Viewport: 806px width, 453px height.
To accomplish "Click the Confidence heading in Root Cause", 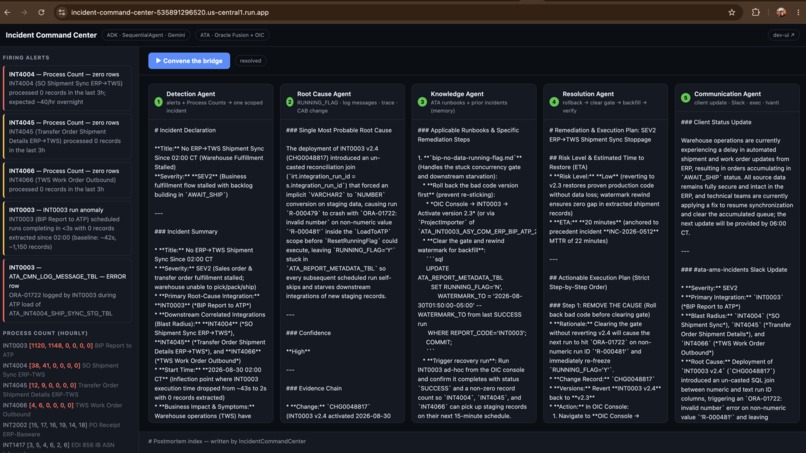I will point(308,333).
